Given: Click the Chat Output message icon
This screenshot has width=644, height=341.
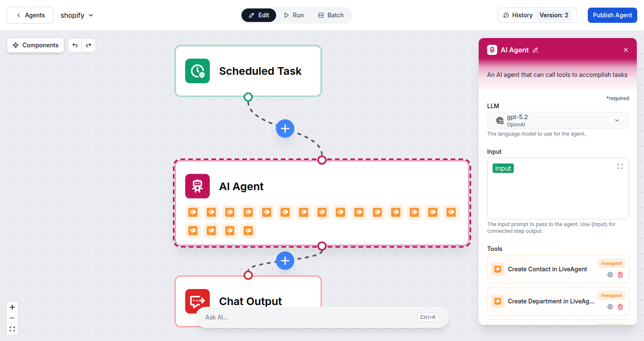Looking at the screenshot, I should 197,301.
